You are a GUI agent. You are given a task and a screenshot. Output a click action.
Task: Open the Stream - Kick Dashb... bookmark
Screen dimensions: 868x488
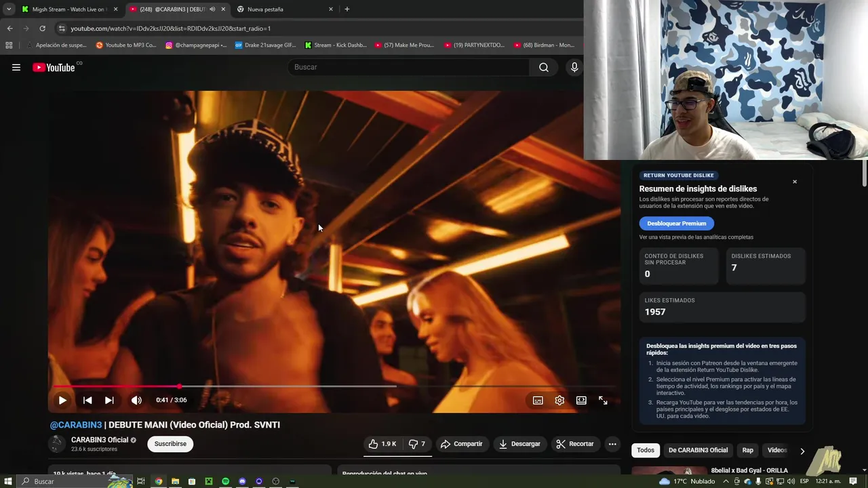[336, 45]
